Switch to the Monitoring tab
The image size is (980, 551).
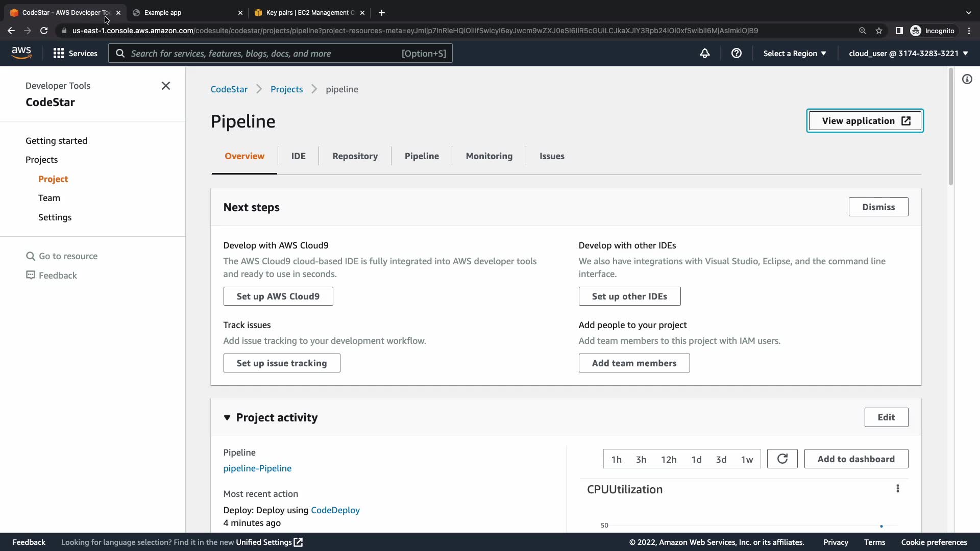[x=488, y=156]
